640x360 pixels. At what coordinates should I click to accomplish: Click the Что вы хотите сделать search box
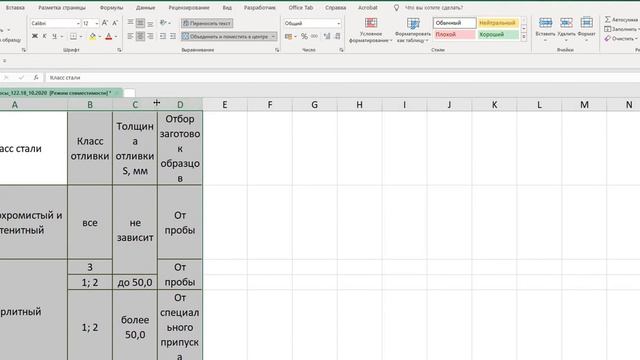[434, 8]
